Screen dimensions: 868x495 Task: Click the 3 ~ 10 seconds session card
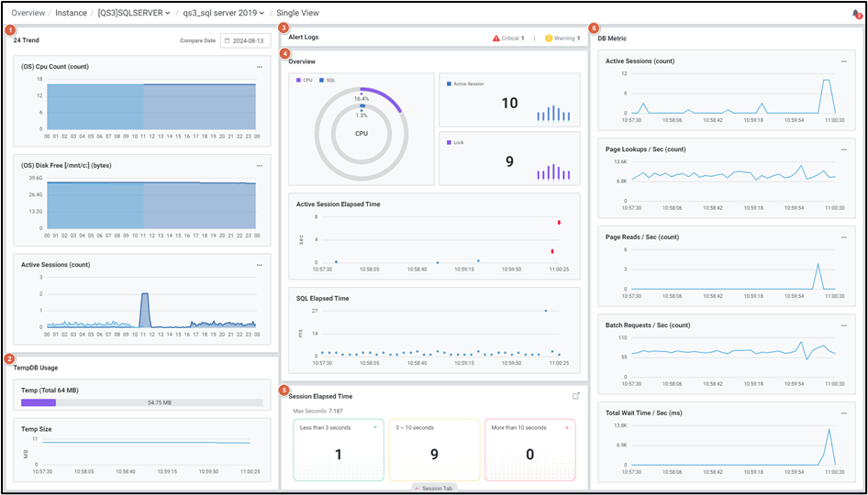pos(433,450)
